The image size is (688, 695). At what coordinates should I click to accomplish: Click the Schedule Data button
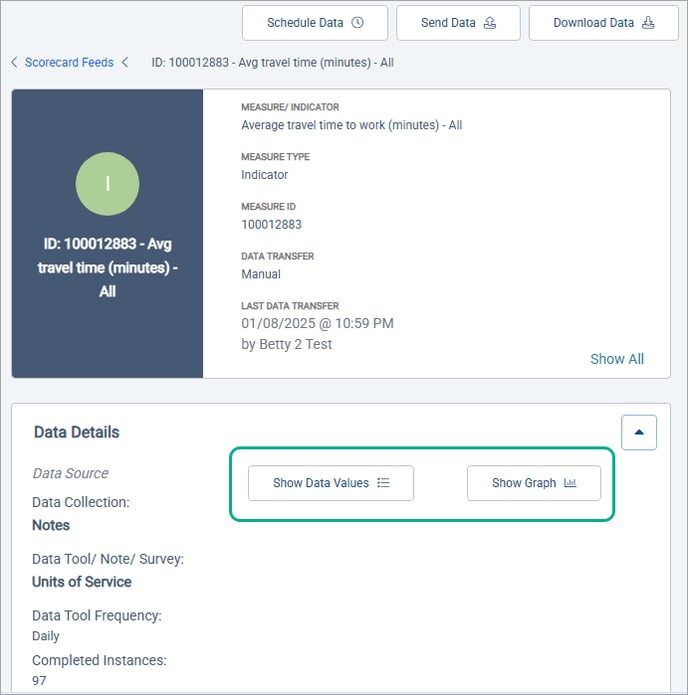click(x=315, y=23)
